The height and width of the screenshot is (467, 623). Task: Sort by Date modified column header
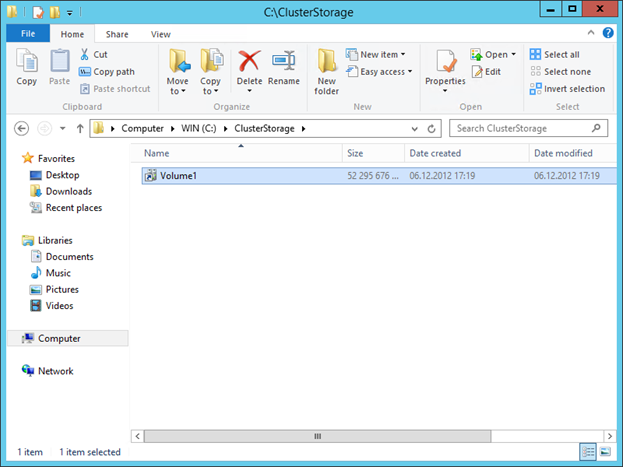573,153
